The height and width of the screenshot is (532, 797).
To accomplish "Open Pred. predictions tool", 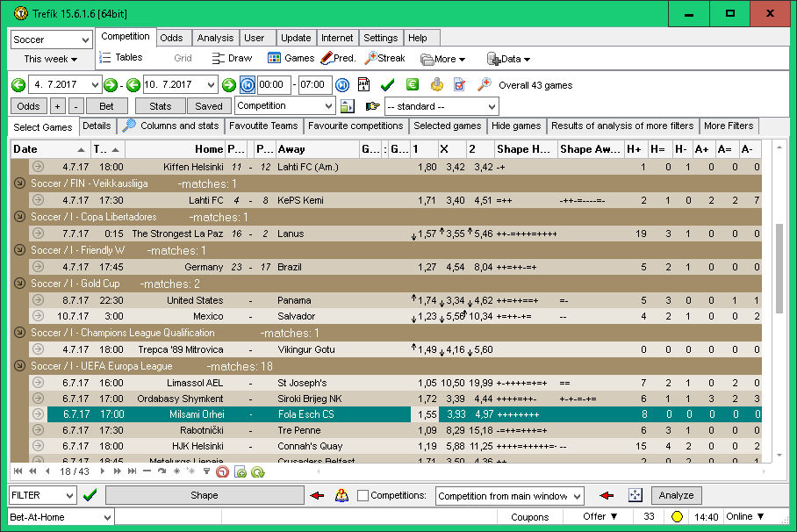I will tap(338, 59).
